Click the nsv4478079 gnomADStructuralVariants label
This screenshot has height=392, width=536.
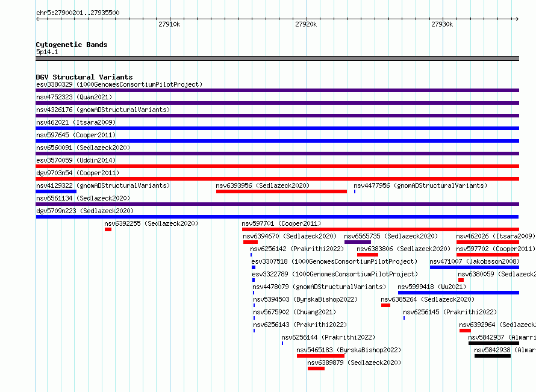(x=319, y=287)
